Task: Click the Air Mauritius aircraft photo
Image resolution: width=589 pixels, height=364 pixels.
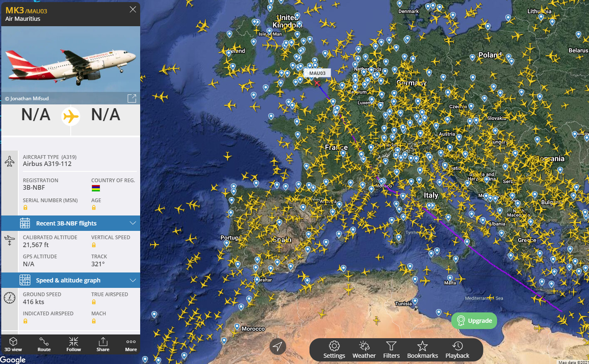Action: pyautogui.click(x=71, y=65)
